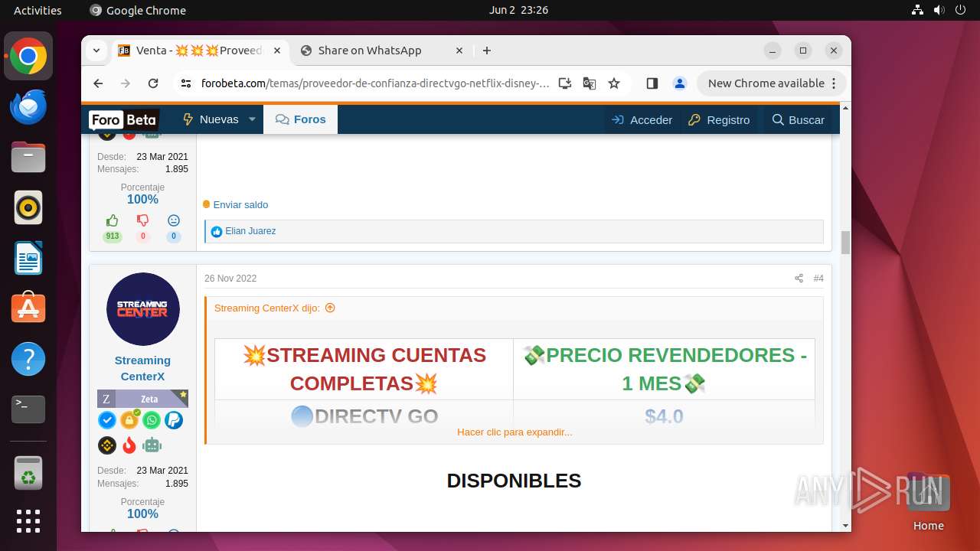Click the browser forward arrow
Viewport: 980px width, 551px height.
point(126,83)
